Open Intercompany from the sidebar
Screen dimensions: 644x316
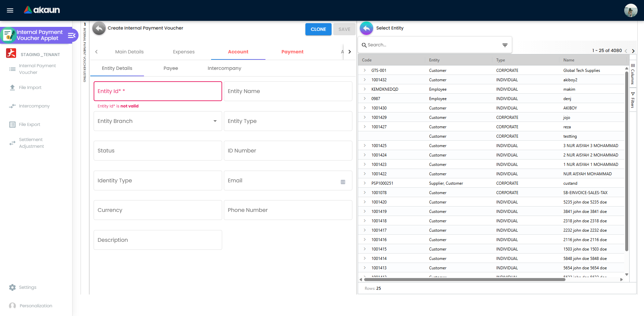coord(34,106)
